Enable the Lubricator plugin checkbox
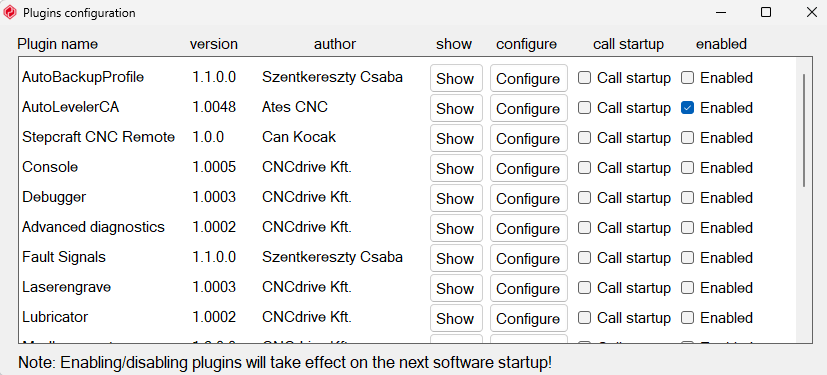This screenshot has height=375, width=827. coord(687,319)
